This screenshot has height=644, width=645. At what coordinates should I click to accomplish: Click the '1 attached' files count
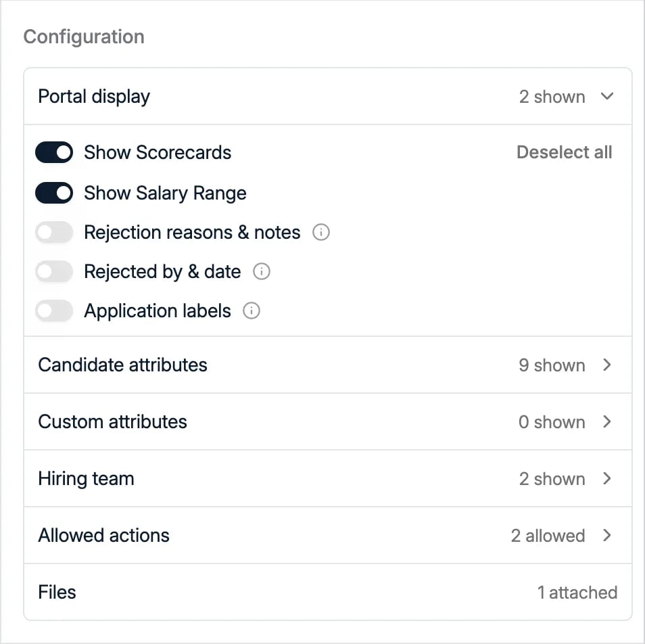click(x=577, y=593)
